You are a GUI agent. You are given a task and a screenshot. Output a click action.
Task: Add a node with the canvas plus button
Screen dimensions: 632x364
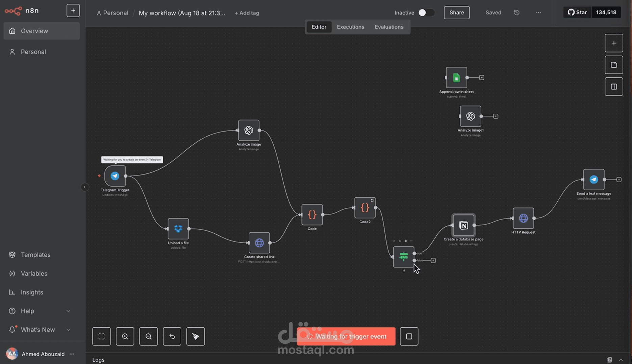click(x=614, y=43)
